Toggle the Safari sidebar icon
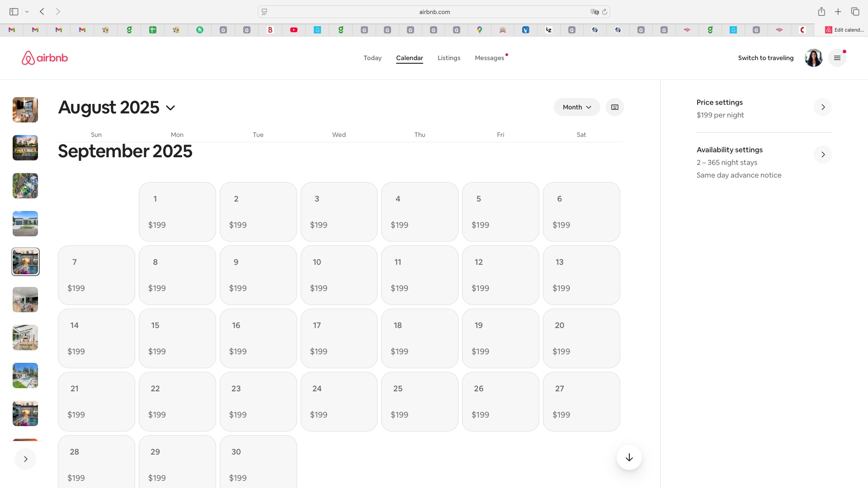Image resolution: width=868 pixels, height=488 pixels. tap(14, 12)
